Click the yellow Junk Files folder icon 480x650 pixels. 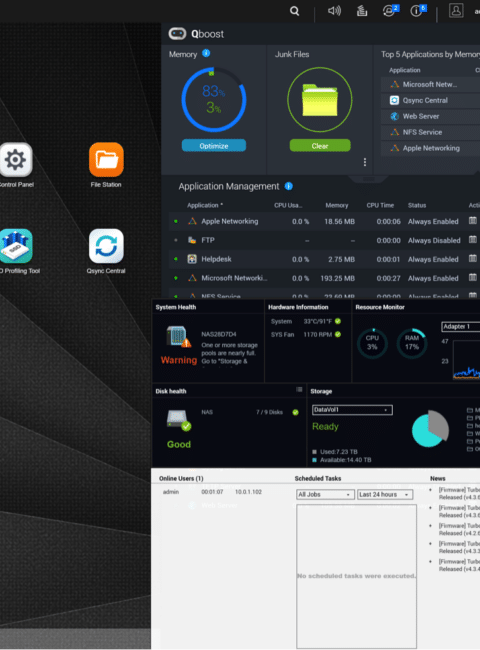pyautogui.click(x=320, y=99)
